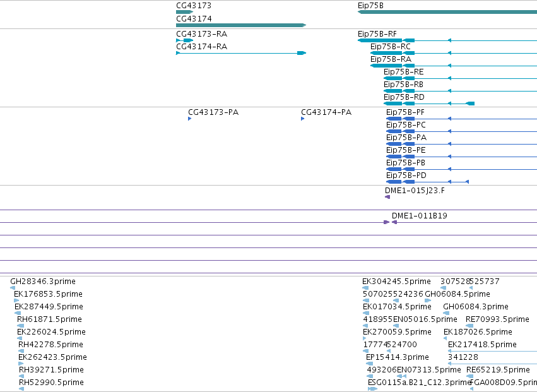The image size is (537, 392).
Task: Open the GH28346.3prime EST label
Action: coord(43,282)
